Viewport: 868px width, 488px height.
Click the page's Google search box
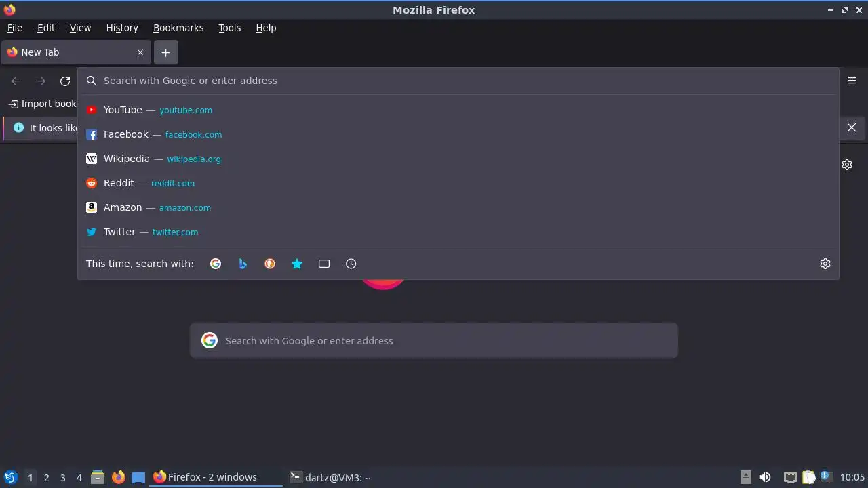coord(434,340)
